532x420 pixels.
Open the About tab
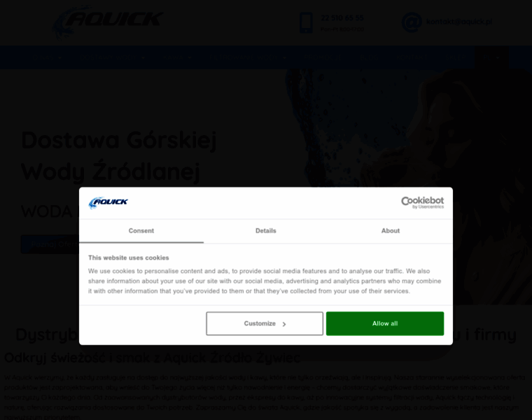point(390,231)
